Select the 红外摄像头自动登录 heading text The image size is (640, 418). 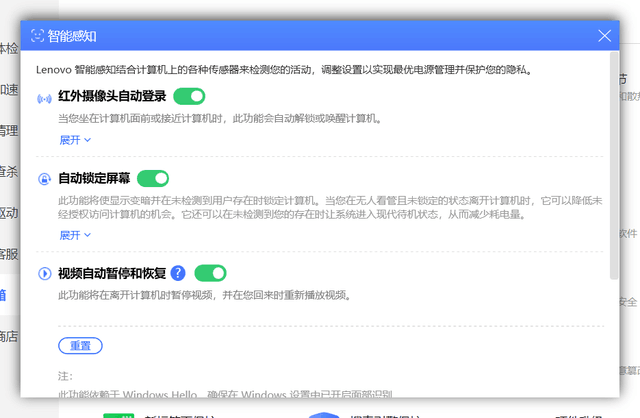click(112, 96)
